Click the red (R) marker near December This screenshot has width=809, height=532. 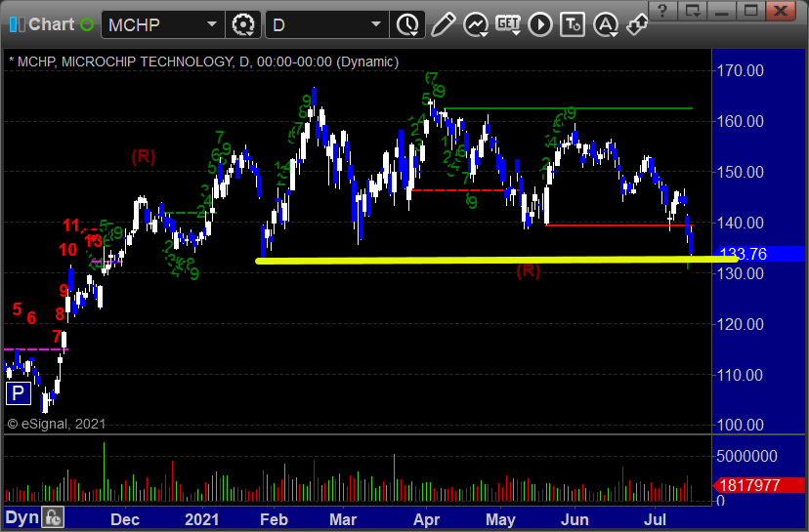pos(144,156)
